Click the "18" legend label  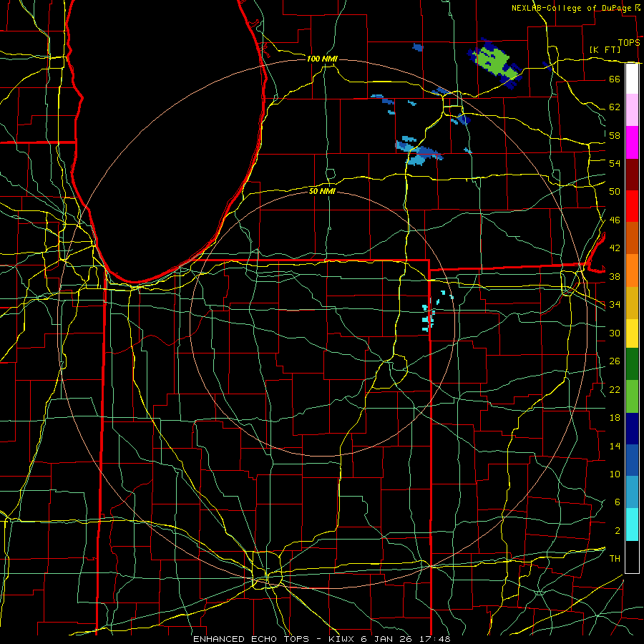coord(615,418)
